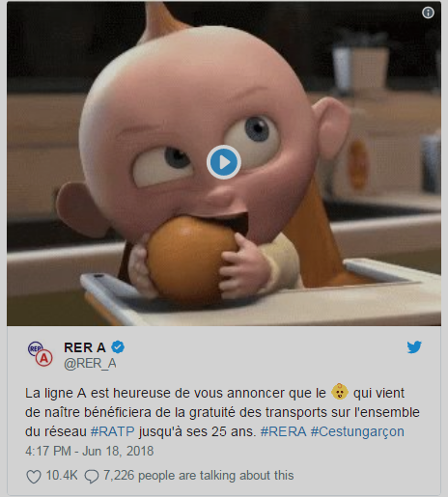Open the #Cestungarçon hashtag
Viewport: 448px width, 497px height.
(x=357, y=431)
